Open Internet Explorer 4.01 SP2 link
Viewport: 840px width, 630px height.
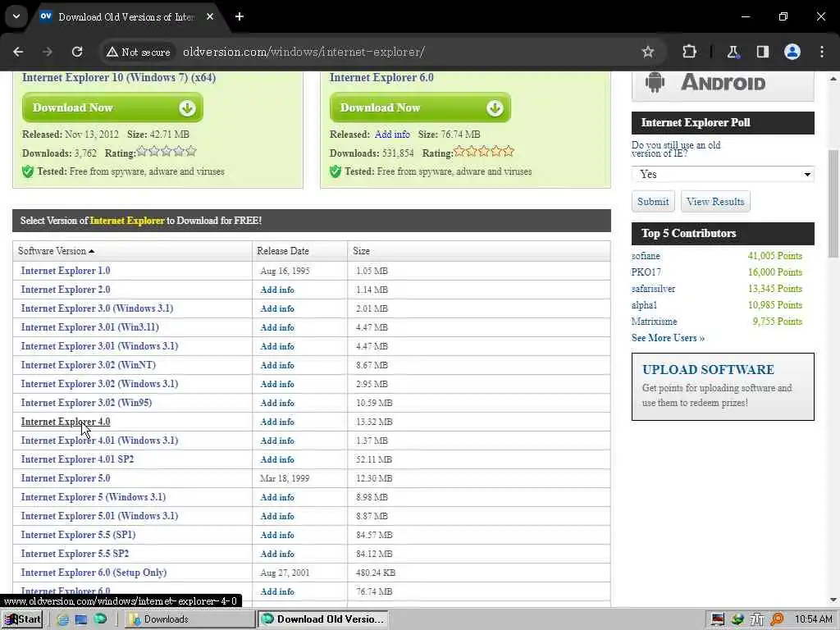click(77, 459)
